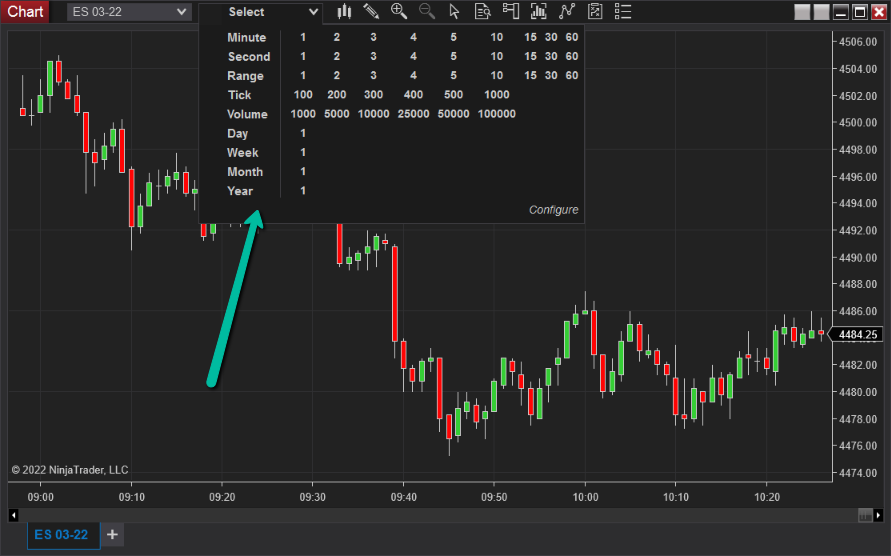Viewport: 891px width, 556px height.
Task: Click the Chart title label
Action: pos(25,11)
